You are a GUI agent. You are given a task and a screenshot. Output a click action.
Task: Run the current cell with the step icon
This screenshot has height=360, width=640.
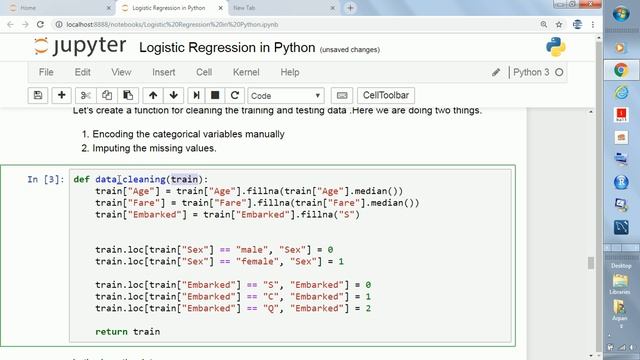click(196, 96)
